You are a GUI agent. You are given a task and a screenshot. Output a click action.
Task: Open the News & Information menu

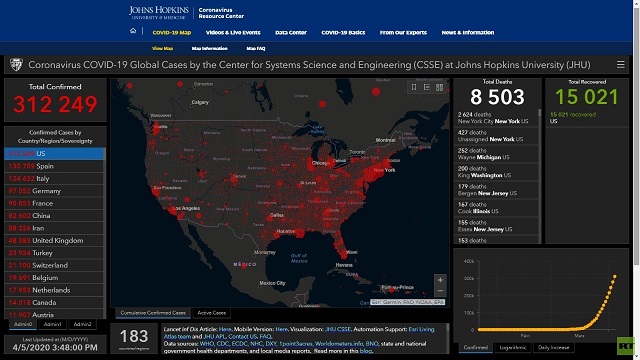(468, 33)
